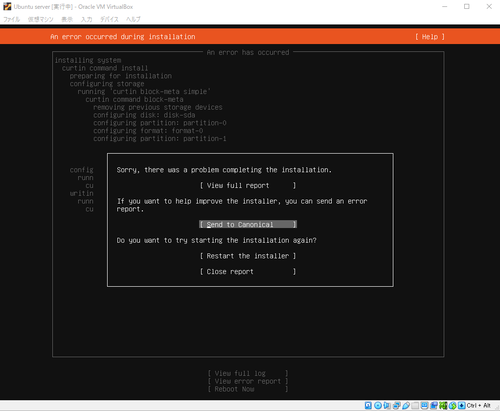Click the optical drive status icon
Image resolution: width=500 pixels, height=411 pixels.
pyautogui.click(x=378, y=405)
